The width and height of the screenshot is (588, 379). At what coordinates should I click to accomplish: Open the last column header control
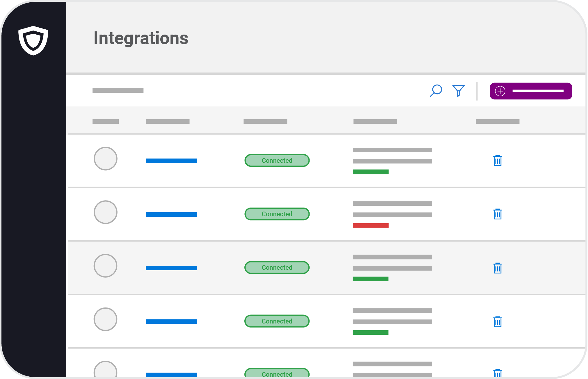pyautogui.click(x=497, y=121)
